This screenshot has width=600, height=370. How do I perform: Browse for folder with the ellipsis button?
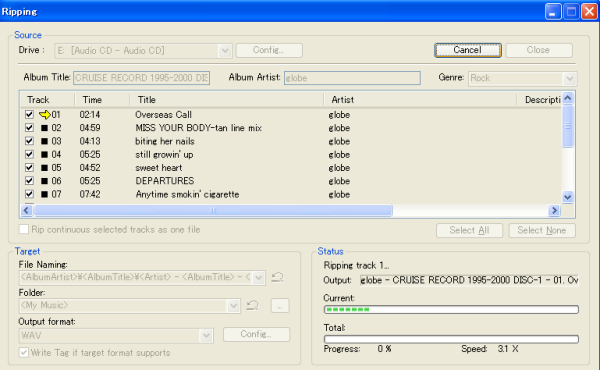click(280, 306)
